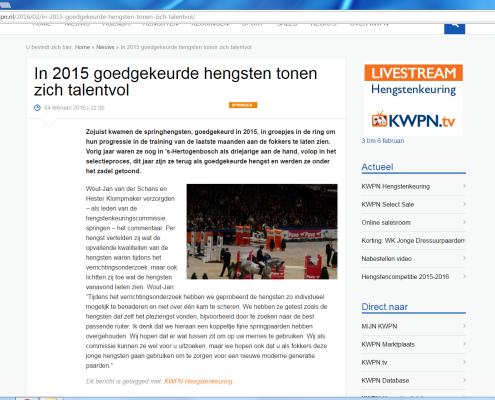Open the horse arena article photo
The width and height of the screenshot is (495, 400).
point(262,231)
